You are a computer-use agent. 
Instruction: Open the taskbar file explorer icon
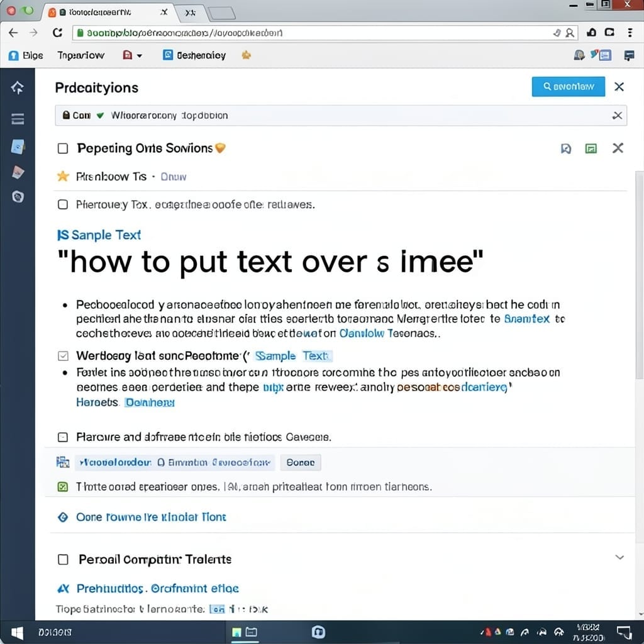[x=251, y=632]
